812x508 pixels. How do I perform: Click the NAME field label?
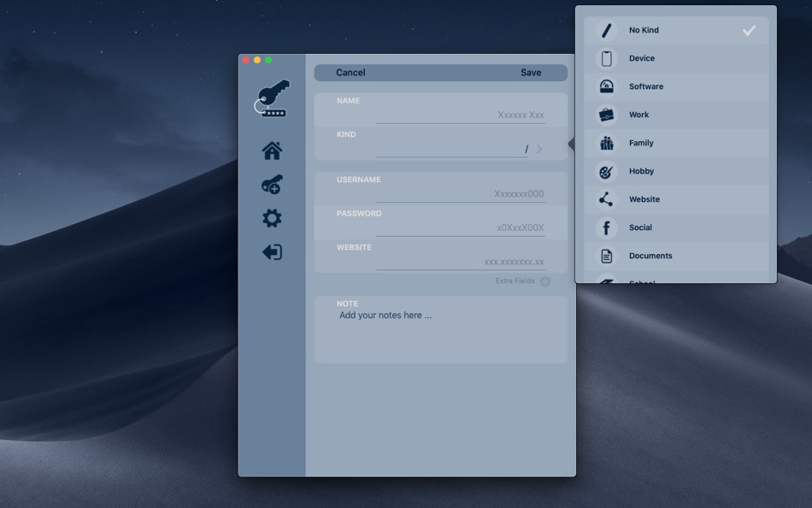click(x=348, y=101)
